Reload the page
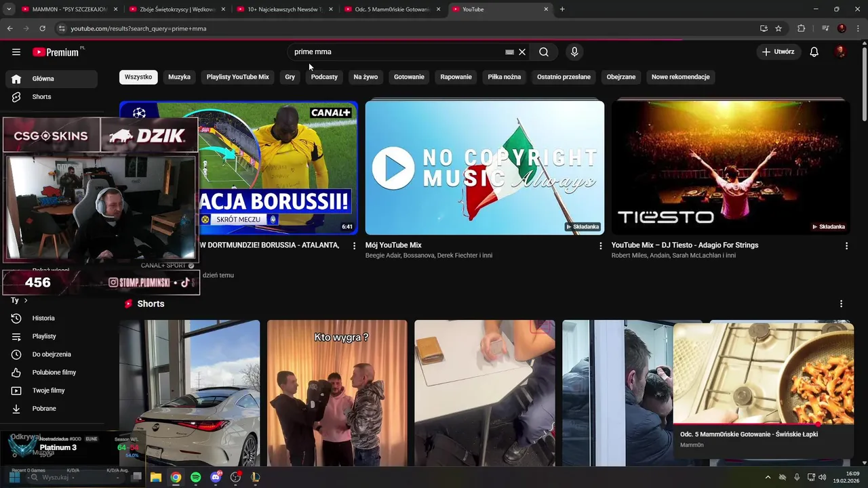Image resolution: width=868 pixels, height=488 pixels. 42,28
